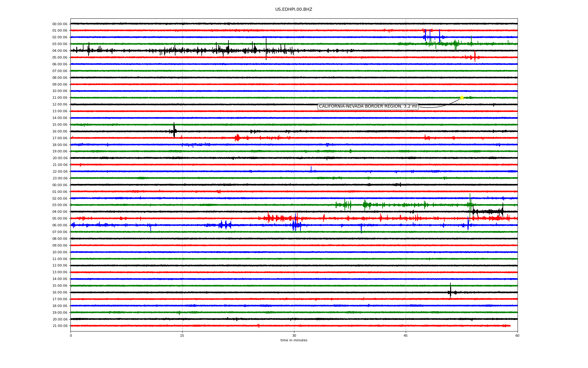The height and width of the screenshot is (368, 588).
Task: Click the California-Nevada Border Region annotation box
Action: tap(368, 106)
